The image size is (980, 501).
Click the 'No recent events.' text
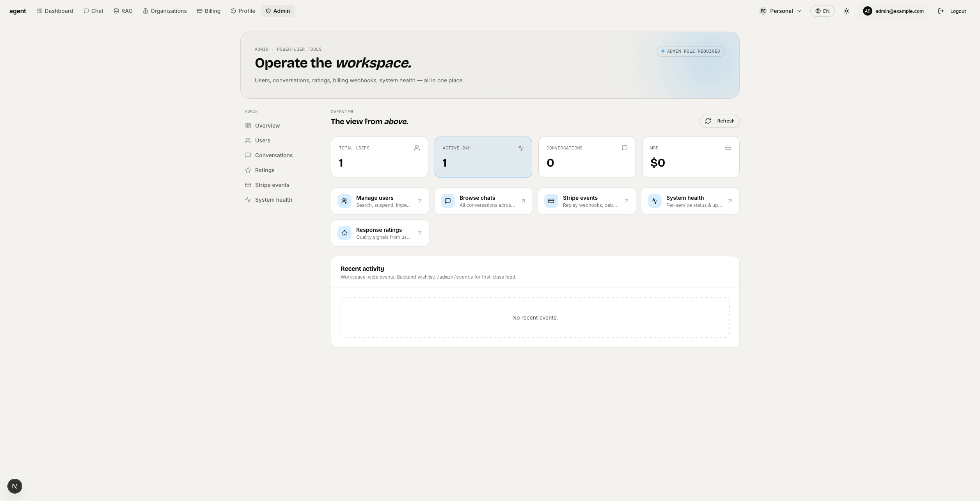(535, 318)
